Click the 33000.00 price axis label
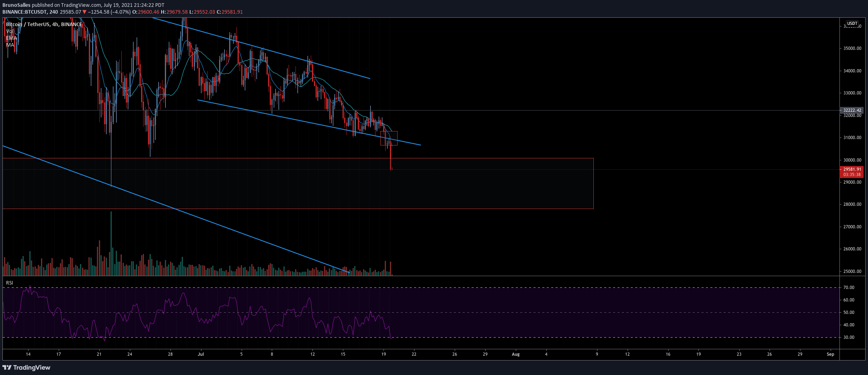The height and width of the screenshot is (375, 868). coord(852,93)
